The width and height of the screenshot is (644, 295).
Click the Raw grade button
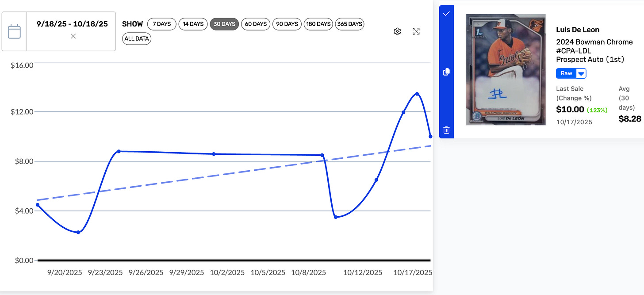coord(566,73)
